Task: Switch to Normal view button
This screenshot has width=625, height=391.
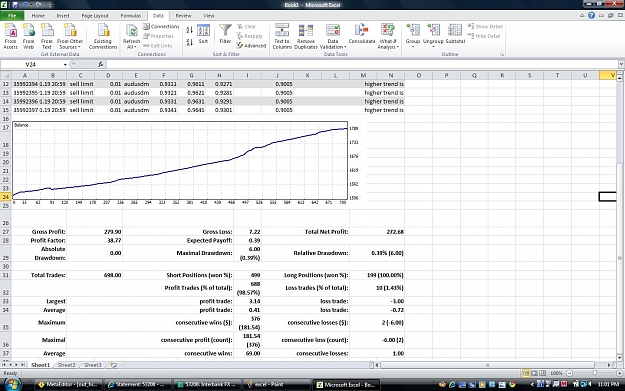Action: (x=526, y=373)
